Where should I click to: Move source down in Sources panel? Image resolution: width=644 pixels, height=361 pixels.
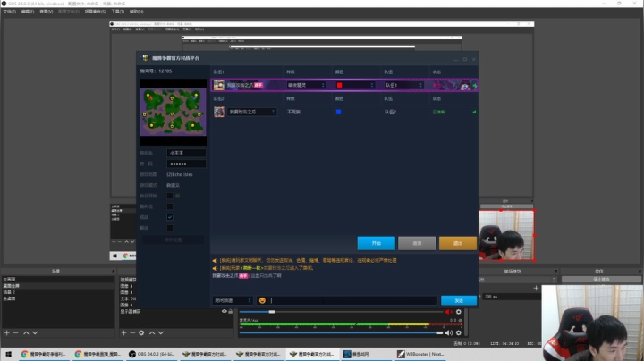(x=161, y=332)
